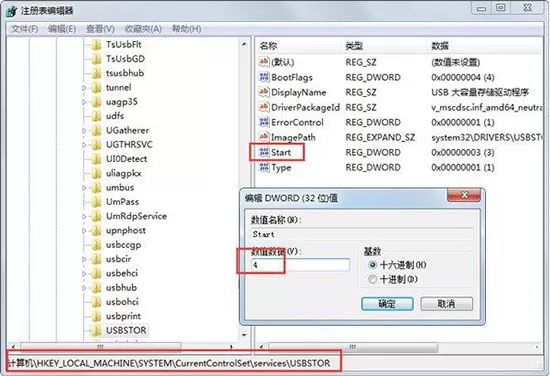Close the 编辑 DWORD dialog with X

tap(464, 195)
